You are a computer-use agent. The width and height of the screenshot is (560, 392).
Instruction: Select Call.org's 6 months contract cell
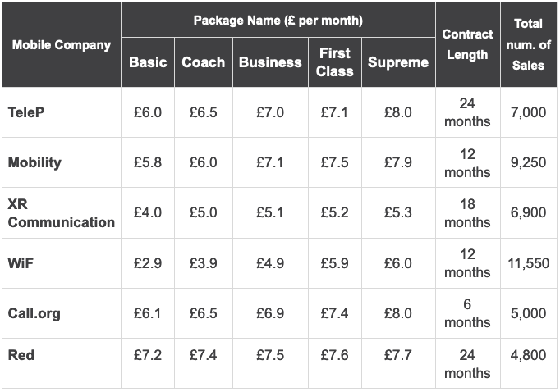click(x=467, y=313)
